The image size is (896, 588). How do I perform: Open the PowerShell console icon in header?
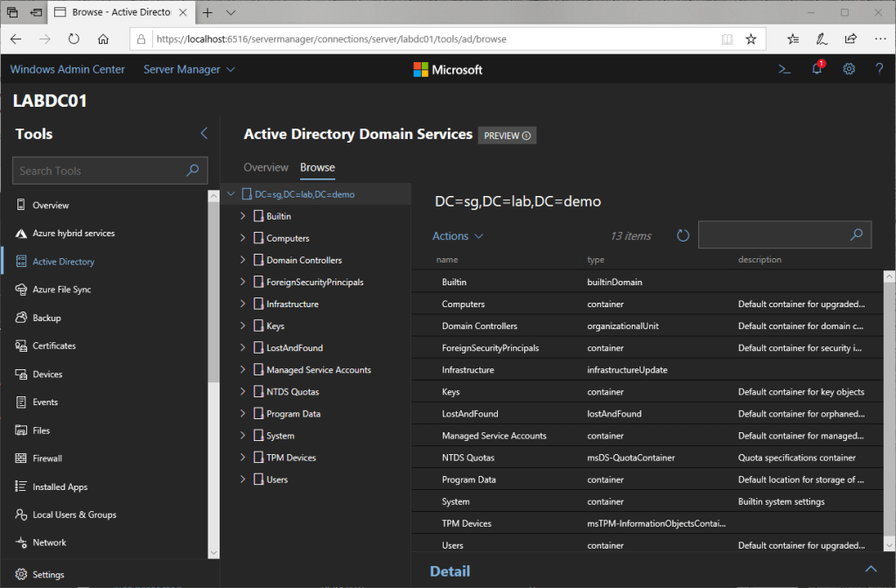[x=785, y=70]
